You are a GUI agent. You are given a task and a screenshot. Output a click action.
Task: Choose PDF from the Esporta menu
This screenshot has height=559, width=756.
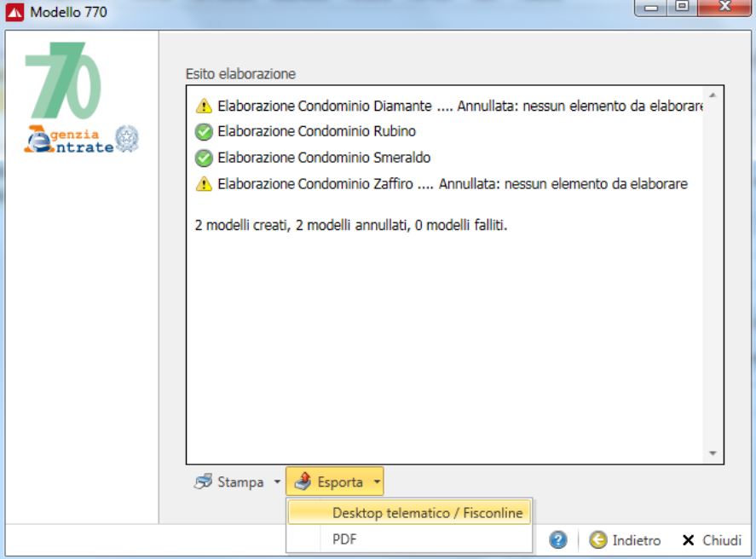pos(409,539)
